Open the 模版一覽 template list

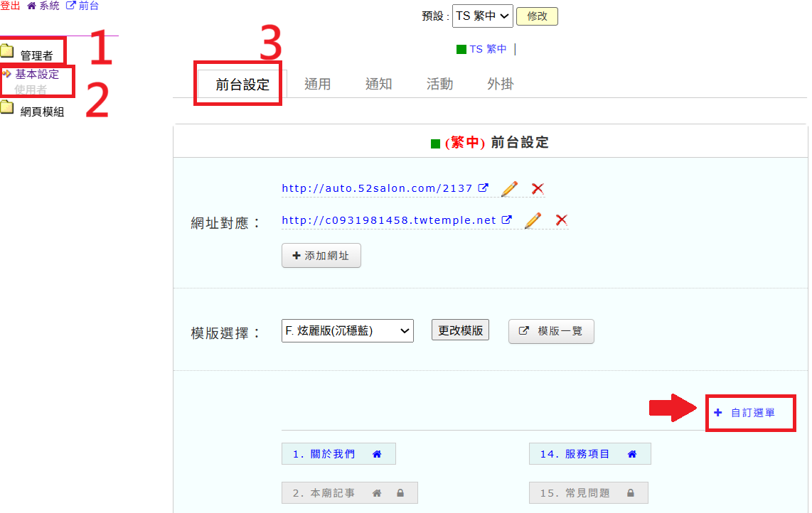click(x=550, y=331)
